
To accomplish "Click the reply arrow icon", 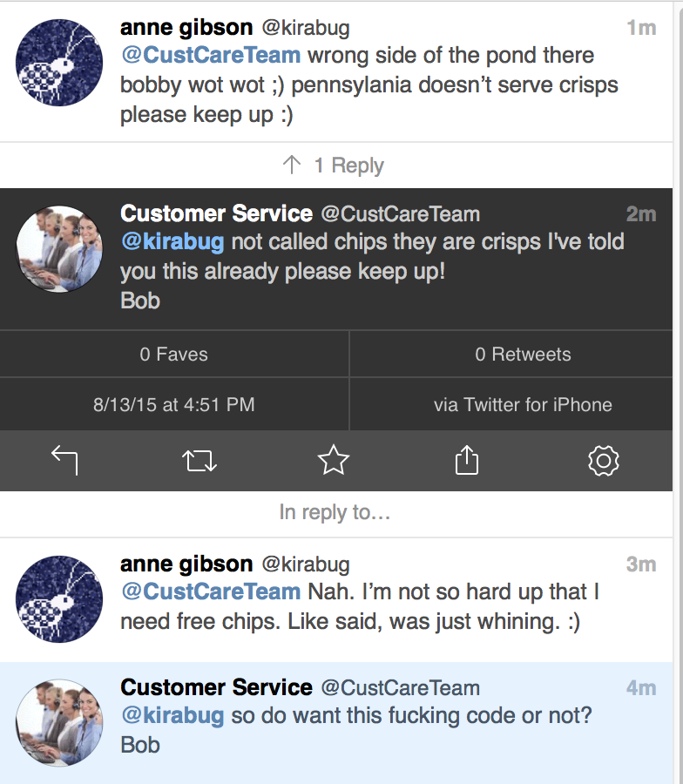I will (x=65, y=460).
